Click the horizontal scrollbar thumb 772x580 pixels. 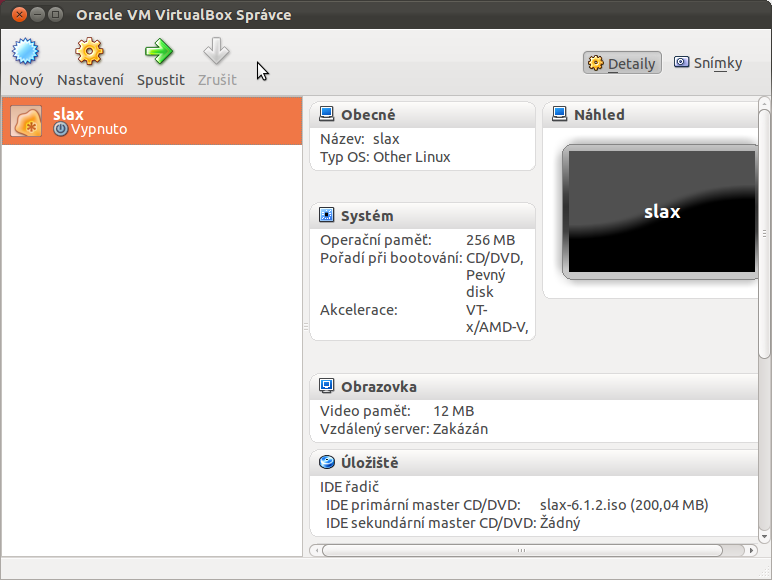click(x=522, y=550)
